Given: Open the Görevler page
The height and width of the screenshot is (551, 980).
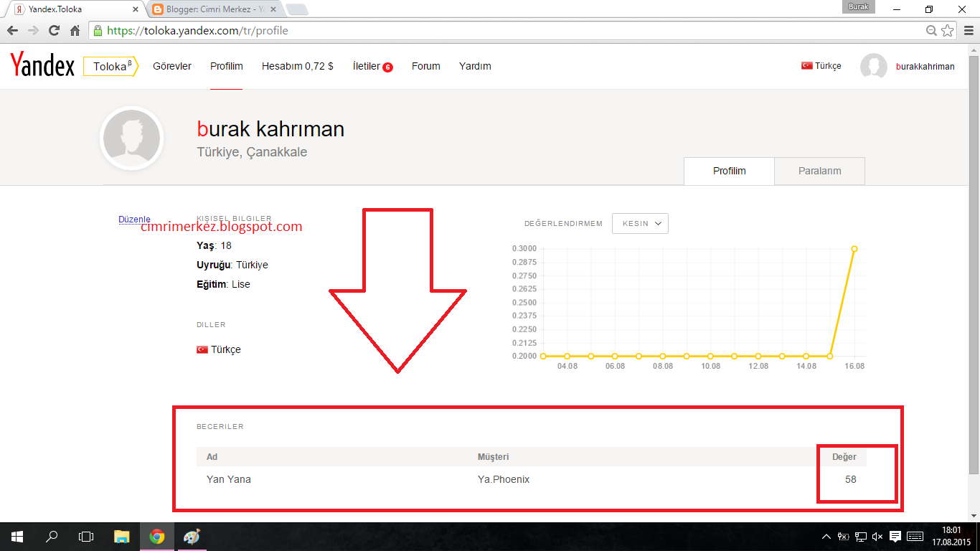Looking at the screenshot, I should click(172, 66).
